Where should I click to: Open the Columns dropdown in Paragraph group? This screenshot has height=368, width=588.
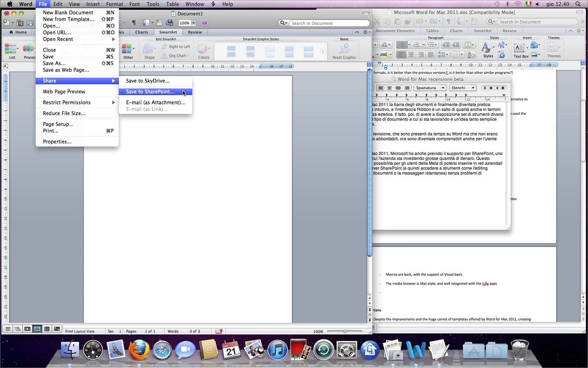tap(469, 45)
